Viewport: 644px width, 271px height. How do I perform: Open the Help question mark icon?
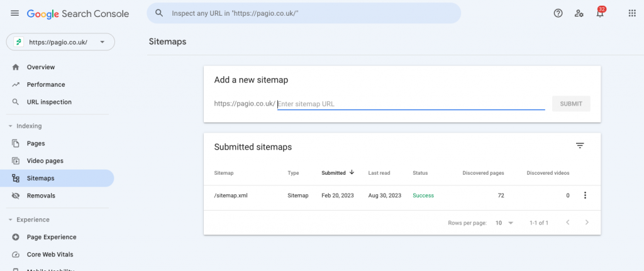tap(558, 13)
